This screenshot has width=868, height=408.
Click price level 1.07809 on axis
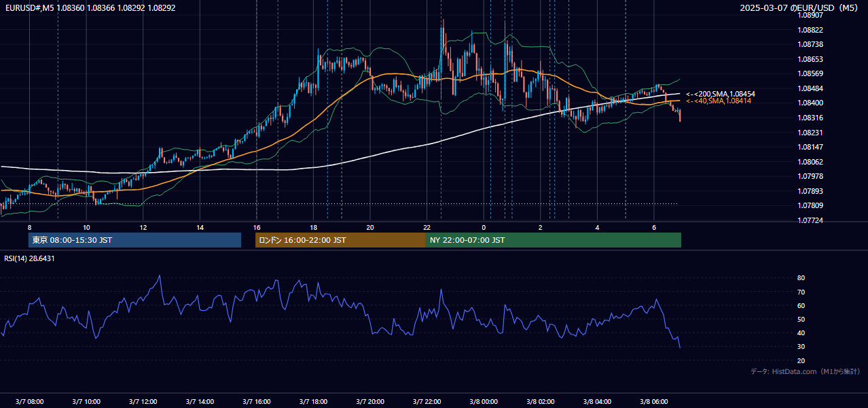811,205
